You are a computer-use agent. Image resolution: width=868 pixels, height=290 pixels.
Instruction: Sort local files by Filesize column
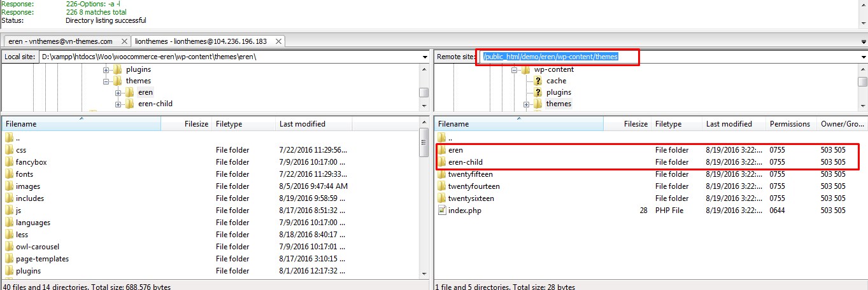coord(186,124)
